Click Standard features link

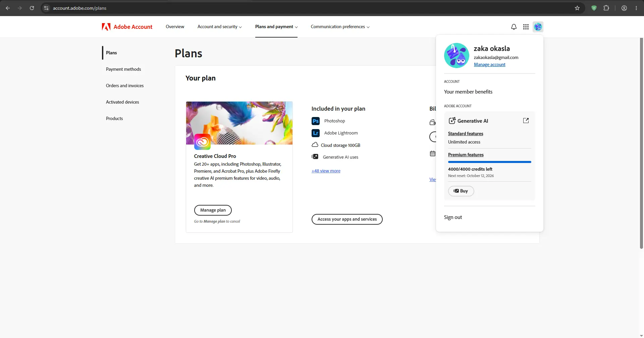point(466,133)
